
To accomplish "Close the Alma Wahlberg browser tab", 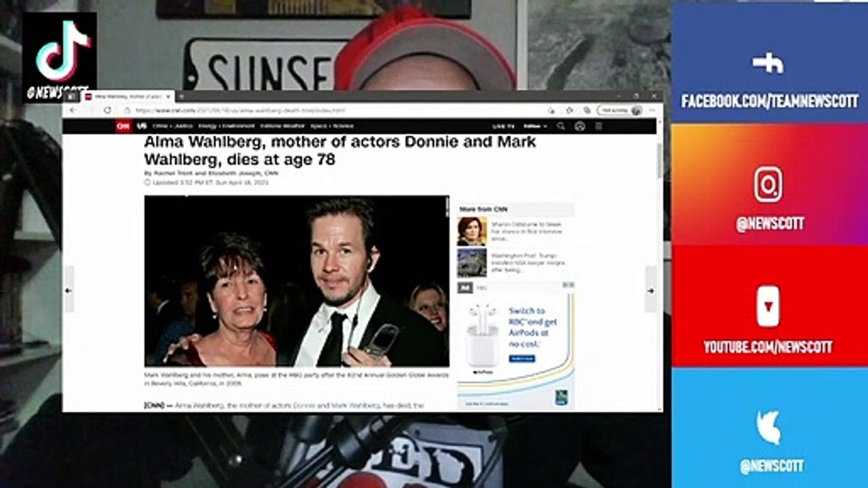I will coord(169,97).
